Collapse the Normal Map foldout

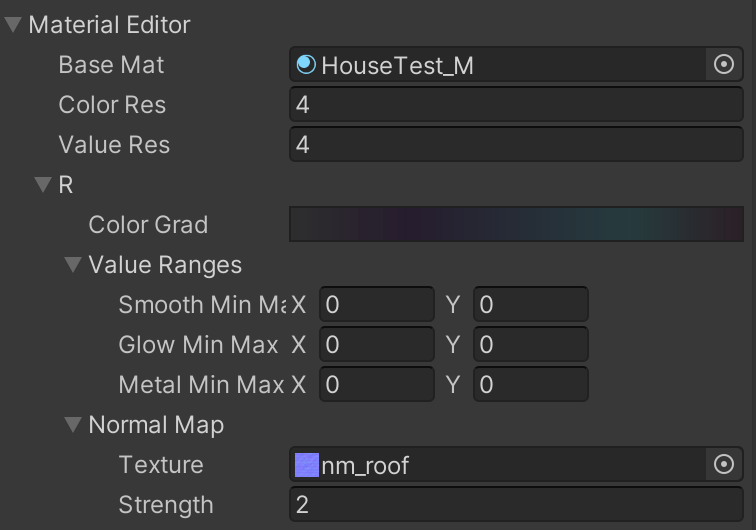(x=73, y=425)
